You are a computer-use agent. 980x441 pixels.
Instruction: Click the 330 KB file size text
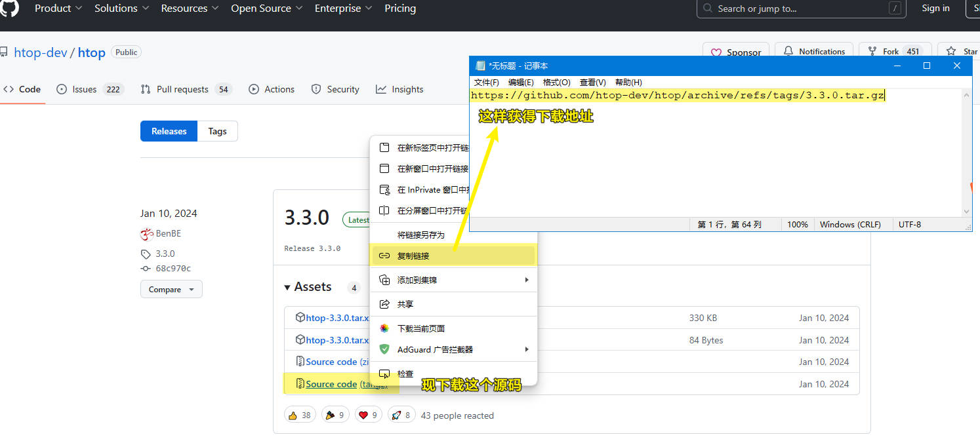pyautogui.click(x=703, y=318)
